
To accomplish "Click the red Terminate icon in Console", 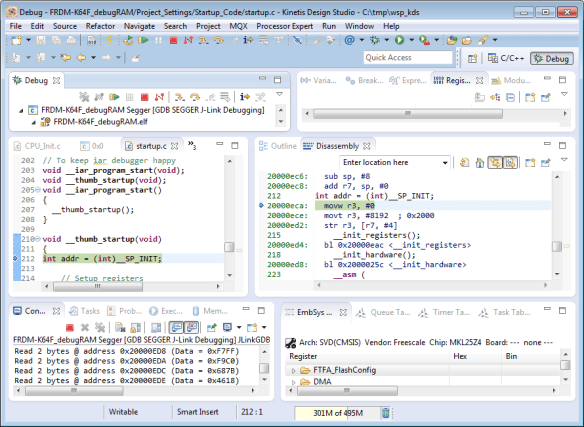I will [x=70, y=328].
